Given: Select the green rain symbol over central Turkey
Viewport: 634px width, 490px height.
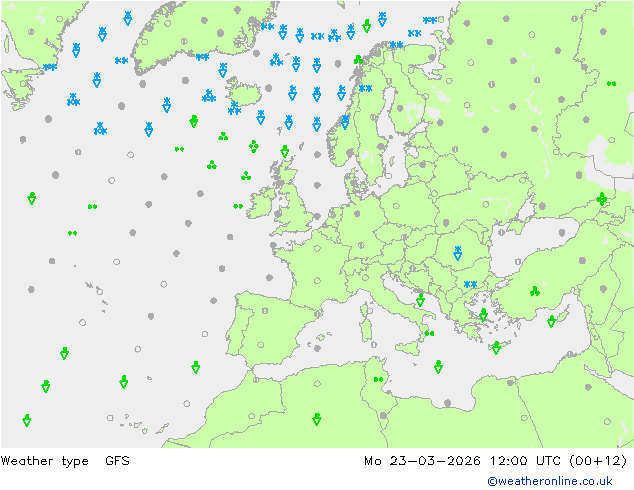Looking at the screenshot, I should pyautogui.click(x=535, y=291).
